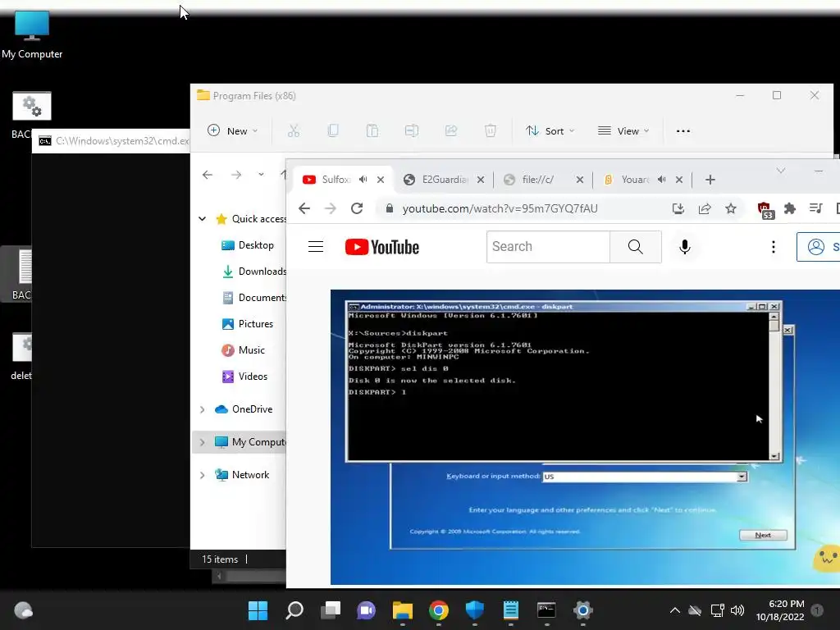Open the Sort dropdown in File Explorer
The image size is (840, 630).
550,130
